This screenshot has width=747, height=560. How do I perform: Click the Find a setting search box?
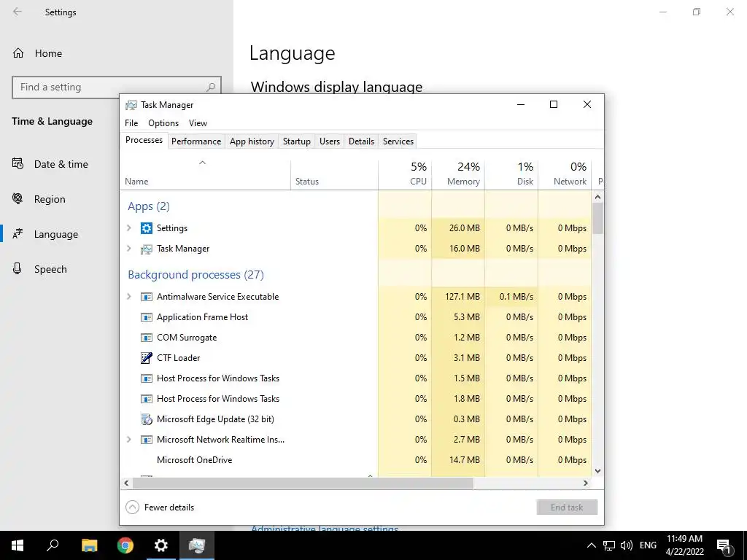117,87
